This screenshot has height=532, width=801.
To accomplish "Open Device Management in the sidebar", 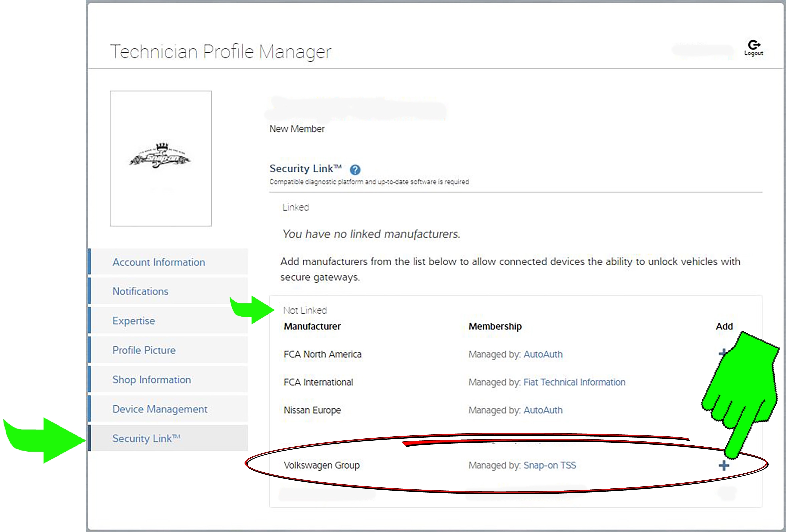I will [x=160, y=409].
